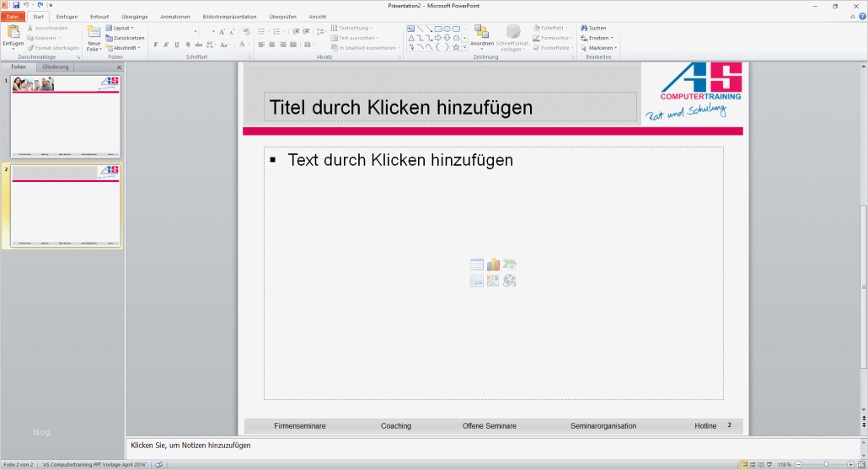
Task: Decrease list indent level icon
Action: click(296, 31)
